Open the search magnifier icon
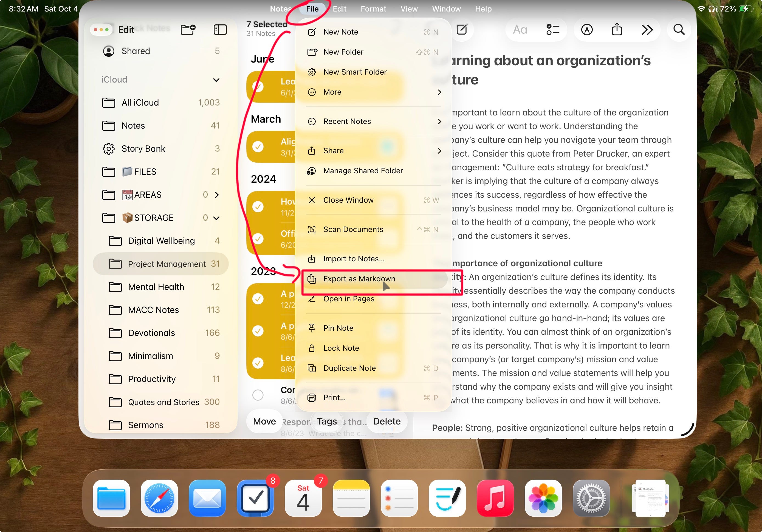The width and height of the screenshot is (762, 532). pos(679,30)
